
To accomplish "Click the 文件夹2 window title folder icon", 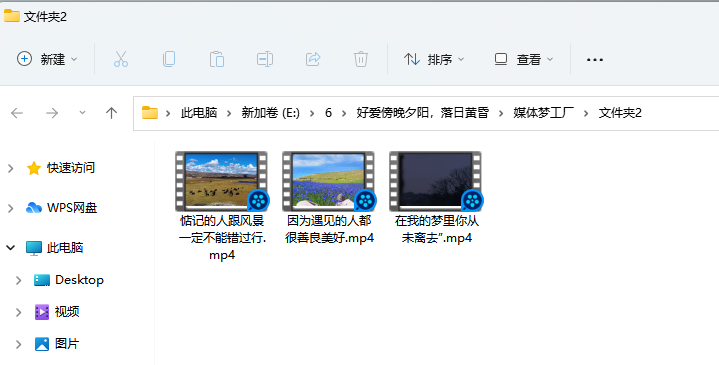I will click(x=11, y=16).
